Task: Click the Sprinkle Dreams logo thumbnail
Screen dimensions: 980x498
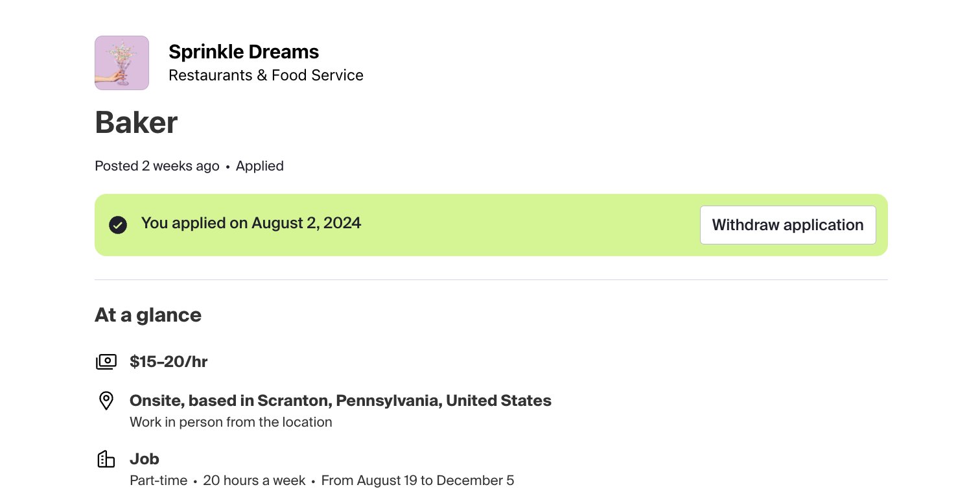Action: 122,63
